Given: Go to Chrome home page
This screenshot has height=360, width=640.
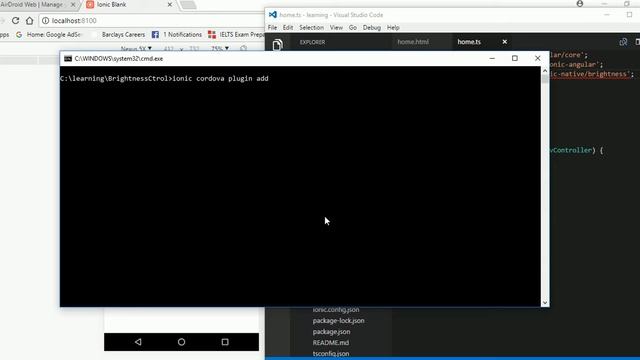Looking at the screenshot, I should pyautogui.click(x=29, y=20).
